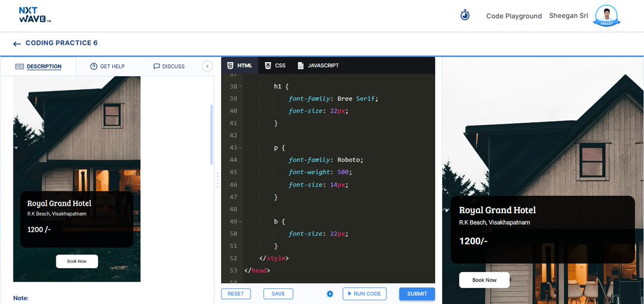
Task: Click the Save button
Action: 278,294
